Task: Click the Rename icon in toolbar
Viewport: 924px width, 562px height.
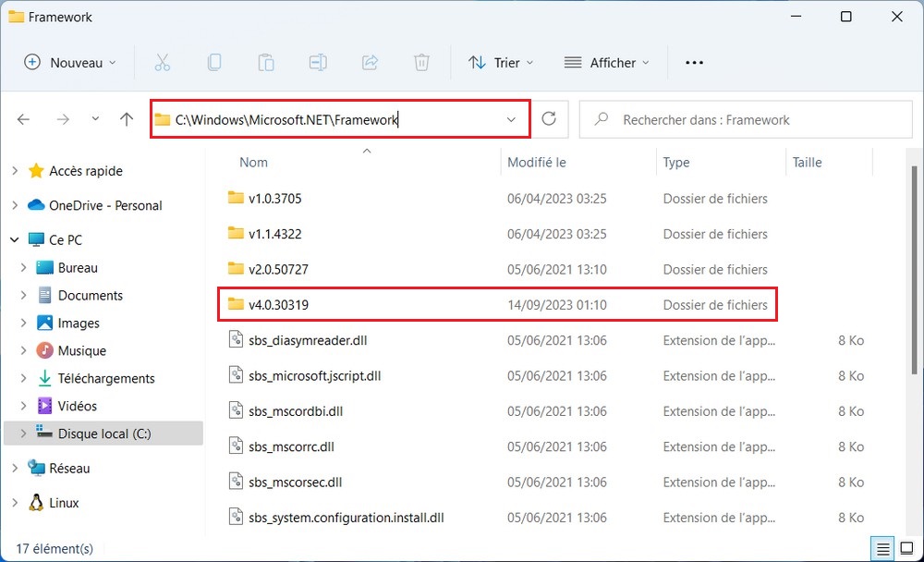Action: point(318,63)
